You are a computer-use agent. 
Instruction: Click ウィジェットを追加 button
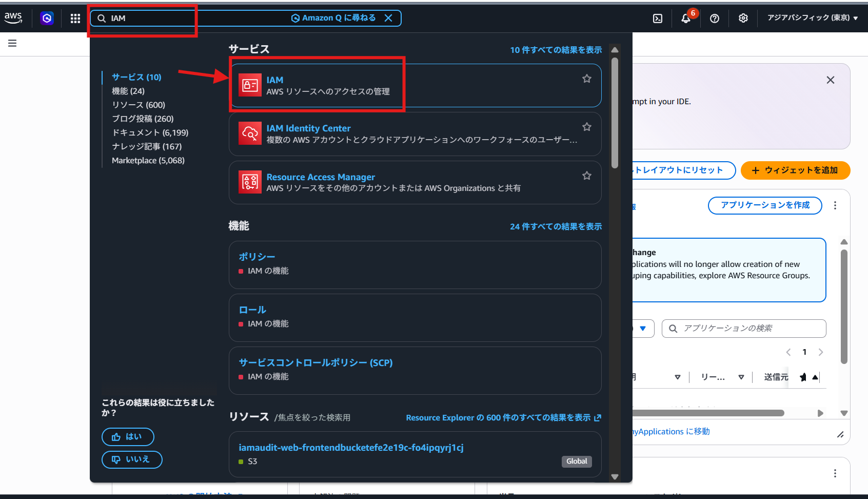click(x=795, y=170)
